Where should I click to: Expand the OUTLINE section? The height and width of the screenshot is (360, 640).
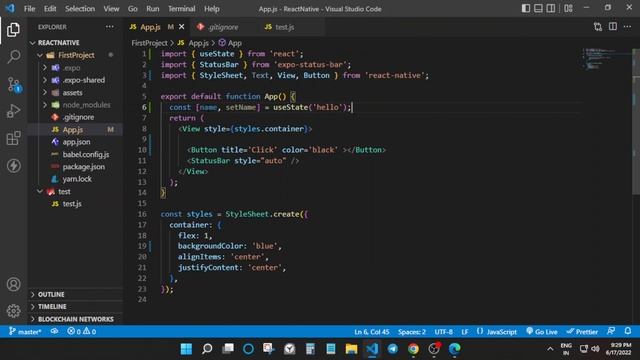click(x=51, y=294)
